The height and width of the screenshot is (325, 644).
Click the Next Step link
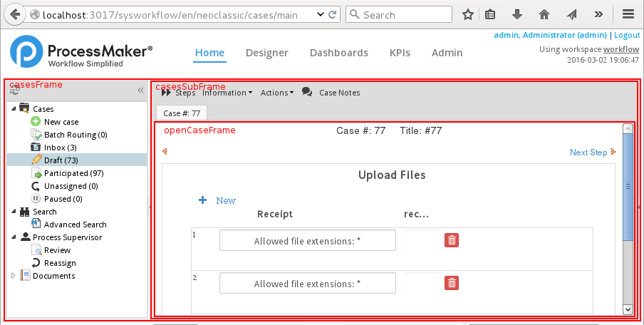[x=588, y=152]
